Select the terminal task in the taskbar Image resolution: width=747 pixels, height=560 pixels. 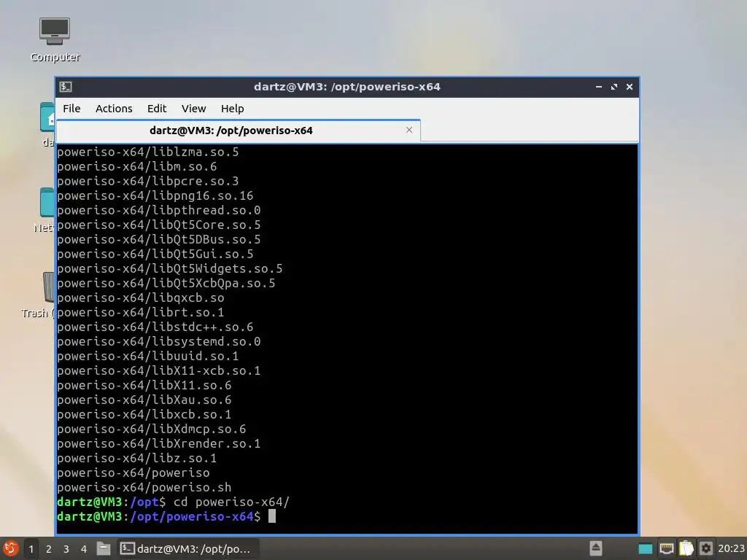click(x=187, y=549)
